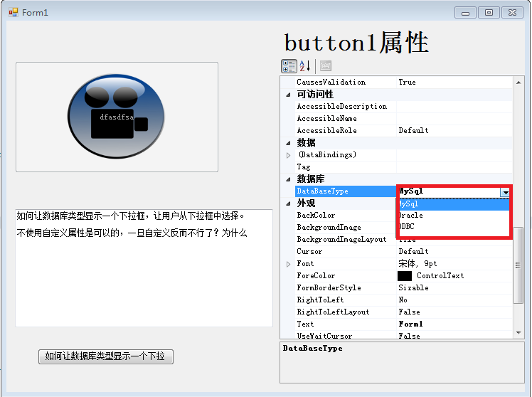Click the 宋体, 9pt Font value
Screen dimensions: 532x397
[x=417, y=264]
